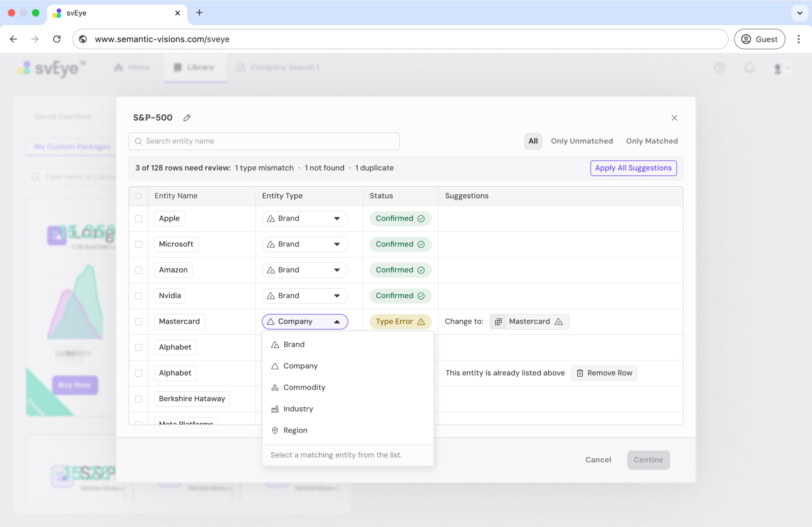Check the Microsoft row checkbox
This screenshot has height=527, width=812.
click(x=139, y=244)
